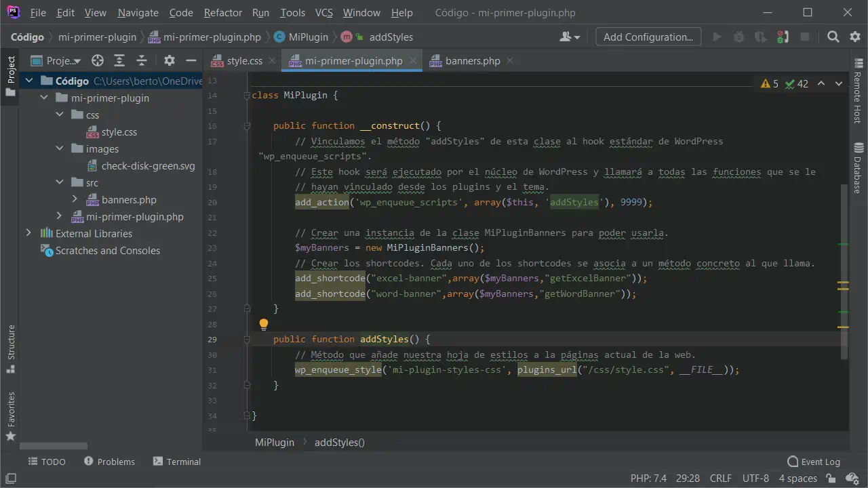This screenshot has width=868, height=488.
Task: Open IDE settings gear icon in toolbar
Action: point(855,37)
